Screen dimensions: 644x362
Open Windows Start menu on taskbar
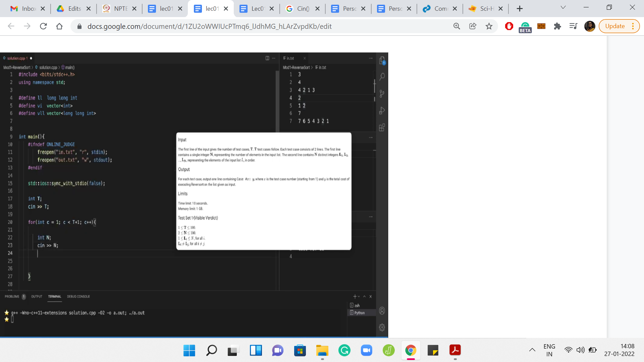click(x=189, y=351)
